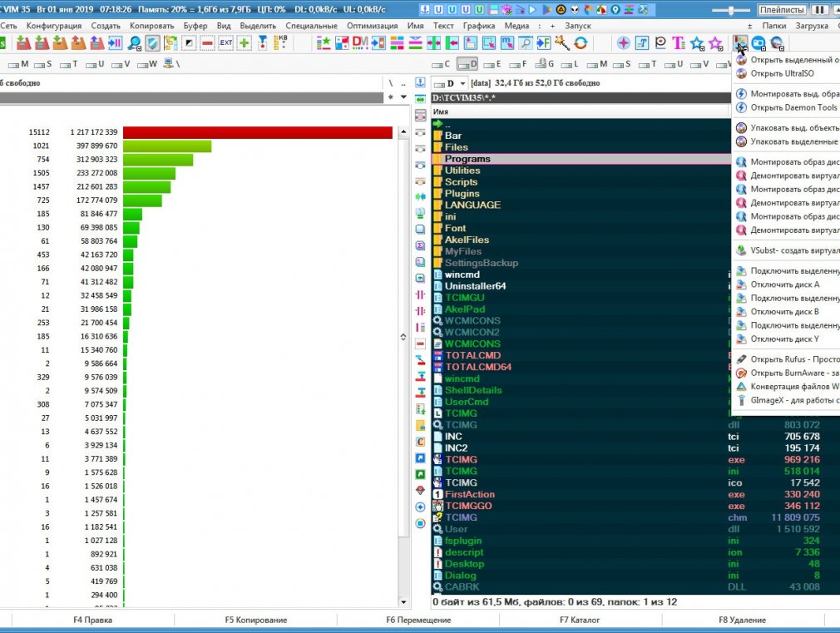Click the map pin icon in the title bar
This screenshot has width=840, height=633.
click(x=615, y=10)
